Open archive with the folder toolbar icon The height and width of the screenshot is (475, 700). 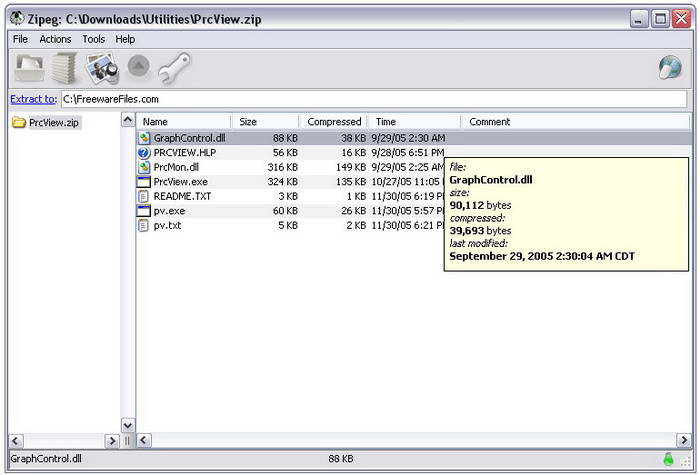pos(29,68)
